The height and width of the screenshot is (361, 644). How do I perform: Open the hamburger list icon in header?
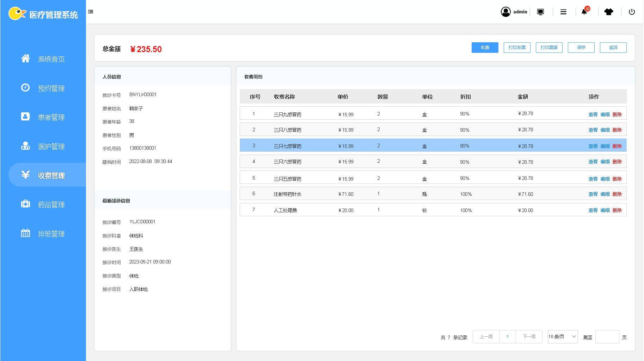(563, 12)
